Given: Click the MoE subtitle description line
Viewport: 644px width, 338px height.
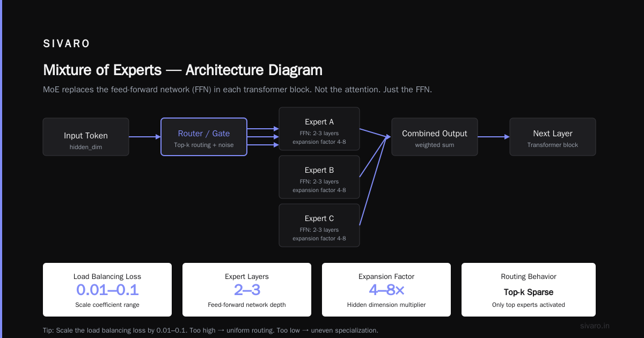Looking at the screenshot, I should coord(237,90).
